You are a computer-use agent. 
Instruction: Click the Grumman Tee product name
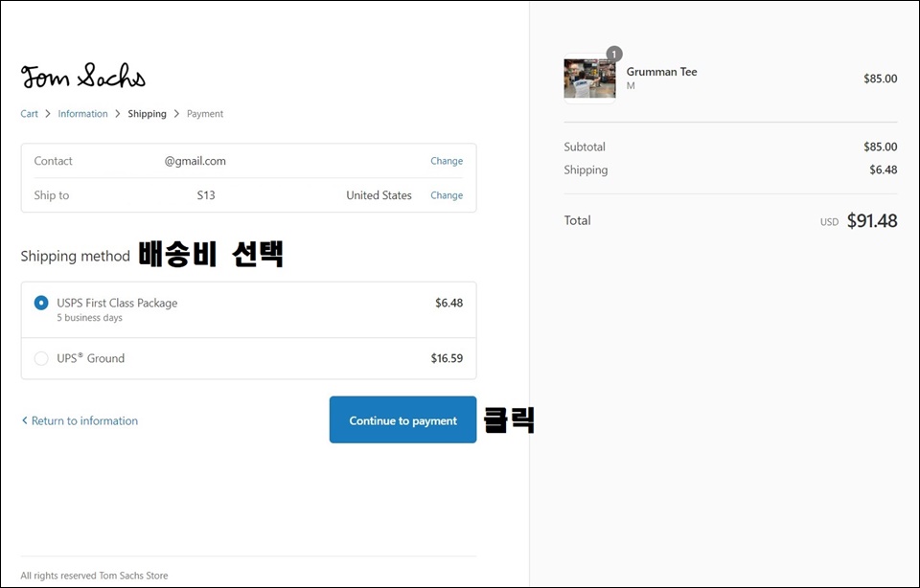(x=661, y=72)
